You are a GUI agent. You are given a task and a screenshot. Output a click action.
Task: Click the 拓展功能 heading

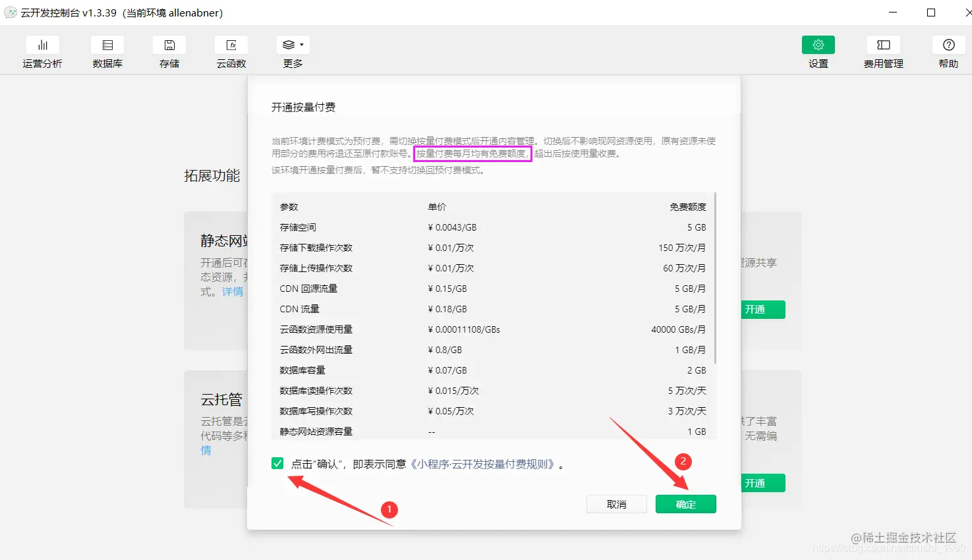coord(212,176)
